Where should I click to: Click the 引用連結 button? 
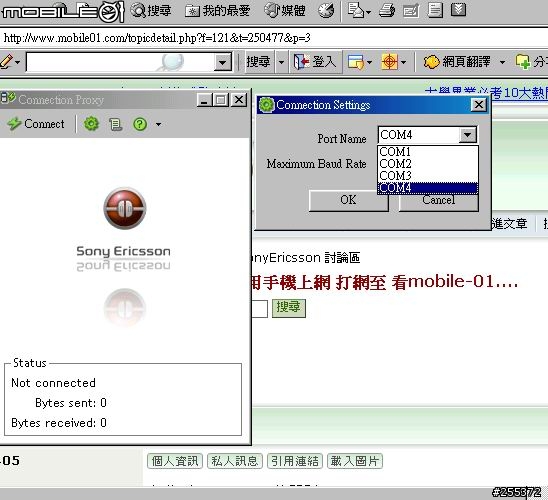coord(295,461)
